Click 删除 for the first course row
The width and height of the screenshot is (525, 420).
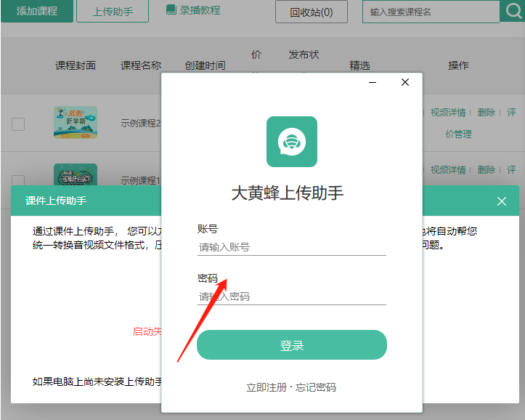click(x=486, y=113)
